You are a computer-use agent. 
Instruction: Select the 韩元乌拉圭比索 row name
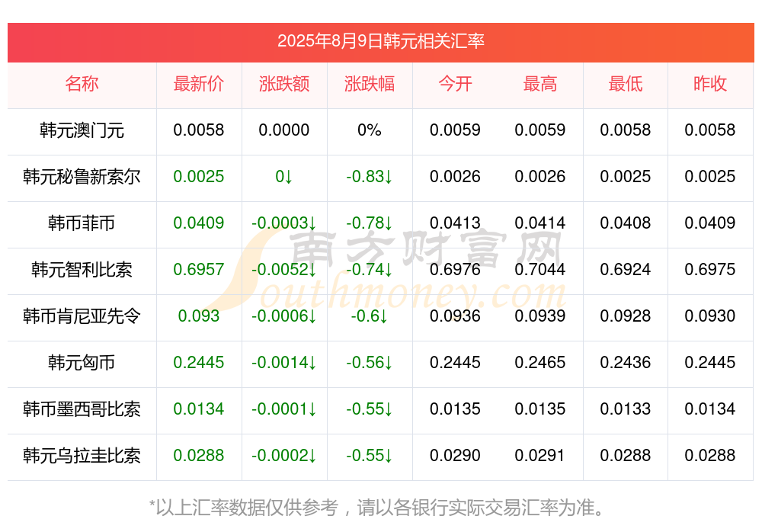(x=82, y=456)
